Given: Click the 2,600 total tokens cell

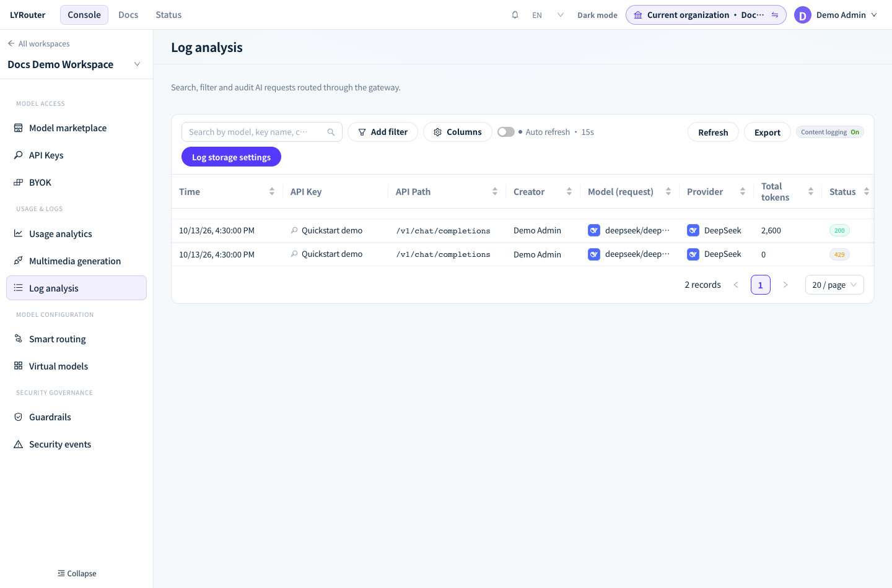Looking at the screenshot, I should (771, 230).
